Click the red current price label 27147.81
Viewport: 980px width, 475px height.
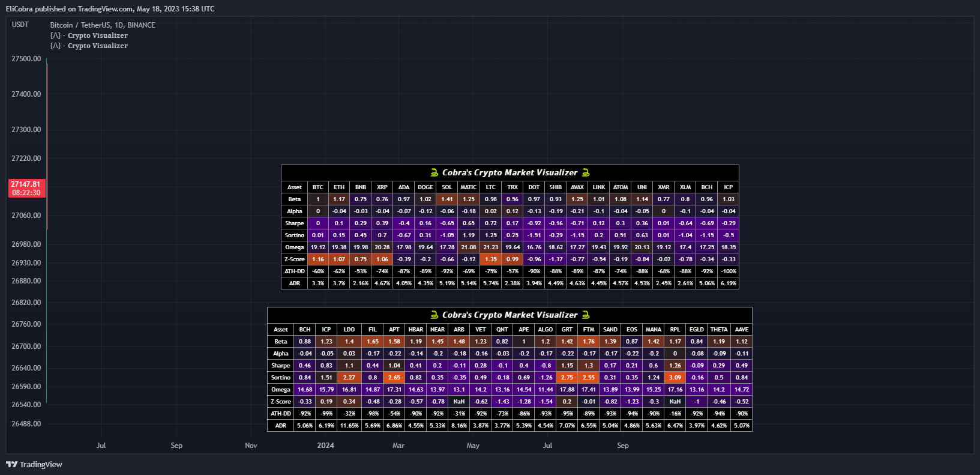(x=26, y=184)
